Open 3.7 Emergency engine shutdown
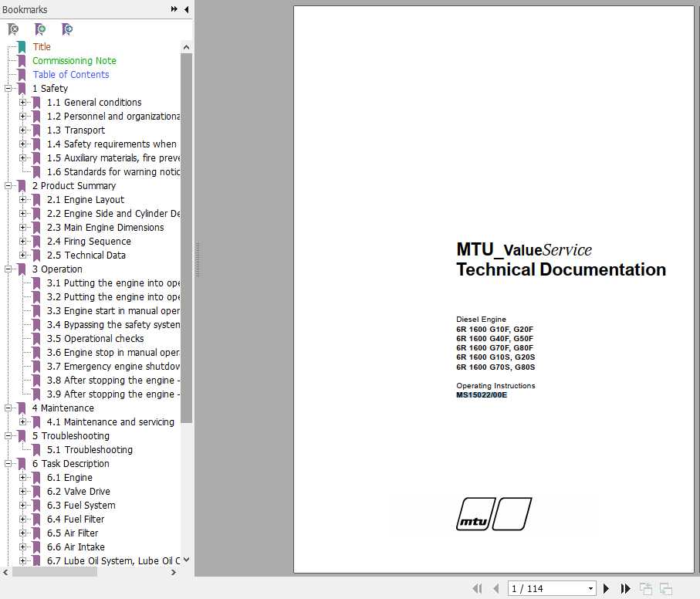Image resolution: width=700 pixels, height=599 pixels. (x=113, y=366)
